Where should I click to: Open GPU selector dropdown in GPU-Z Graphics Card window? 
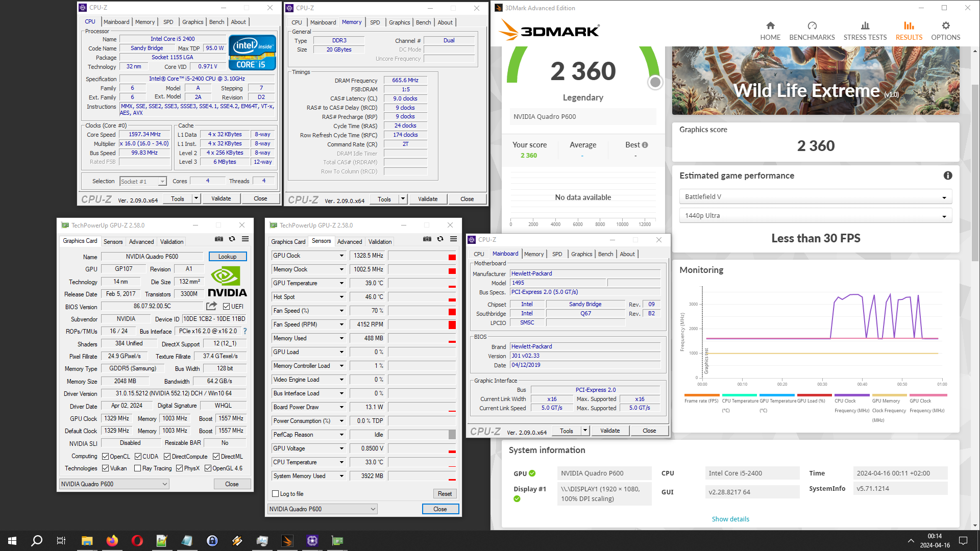click(114, 484)
